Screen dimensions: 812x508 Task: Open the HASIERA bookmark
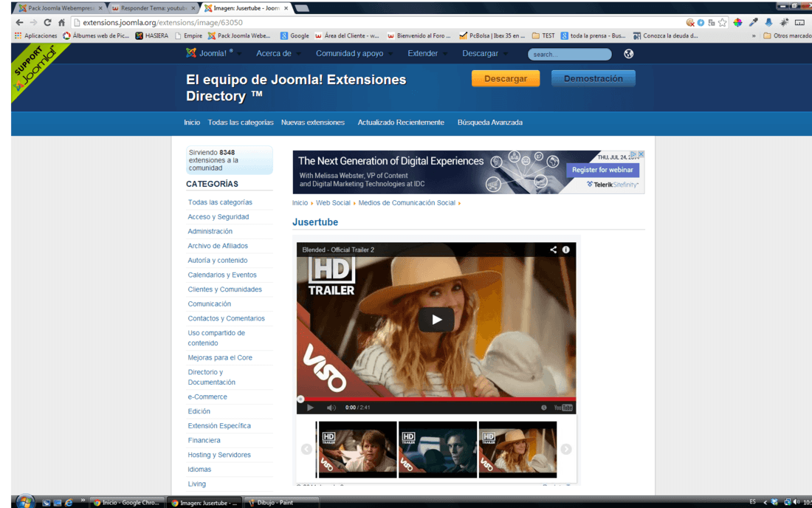pyautogui.click(x=152, y=35)
